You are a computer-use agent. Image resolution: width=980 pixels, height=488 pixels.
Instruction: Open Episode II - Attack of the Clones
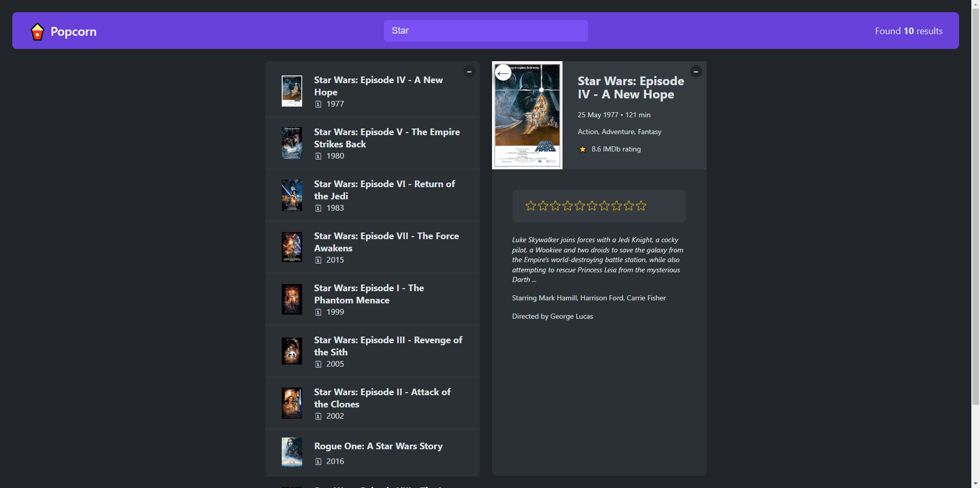[372, 403]
